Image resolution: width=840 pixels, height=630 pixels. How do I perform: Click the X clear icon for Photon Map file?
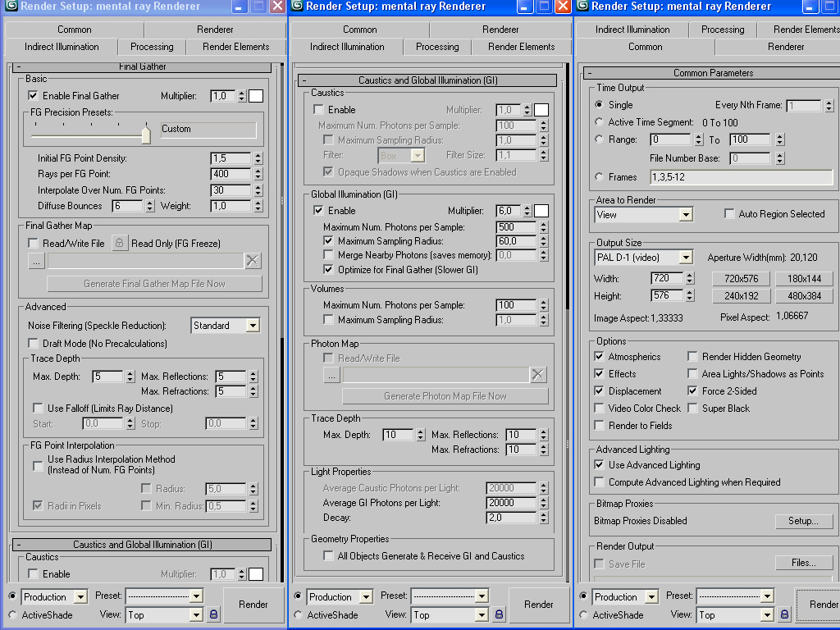point(538,374)
